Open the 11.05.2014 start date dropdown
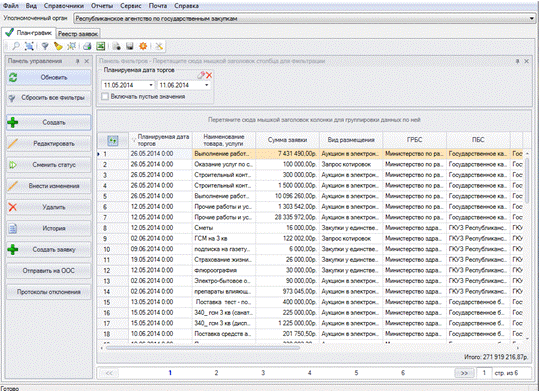539x391 pixels. coord(151,85)
